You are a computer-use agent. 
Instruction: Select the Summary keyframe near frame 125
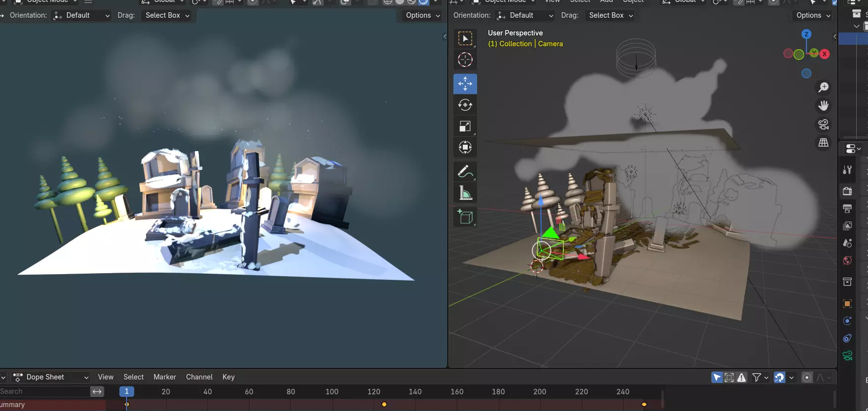click(x=384, y=405)
